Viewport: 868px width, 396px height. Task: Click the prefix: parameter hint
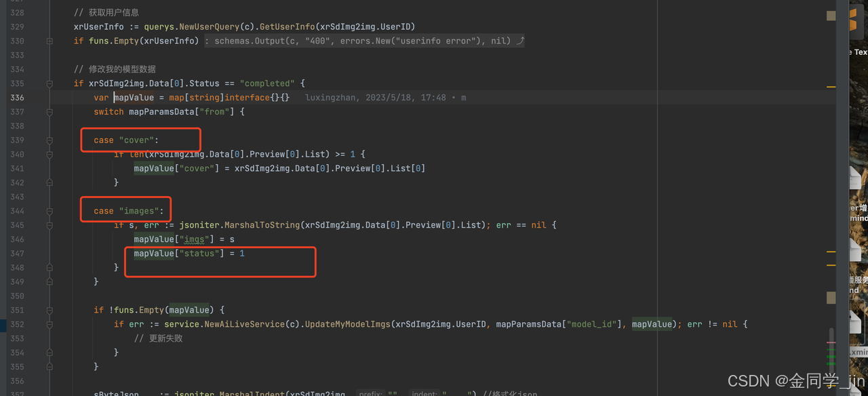click(x=370, y=394)
